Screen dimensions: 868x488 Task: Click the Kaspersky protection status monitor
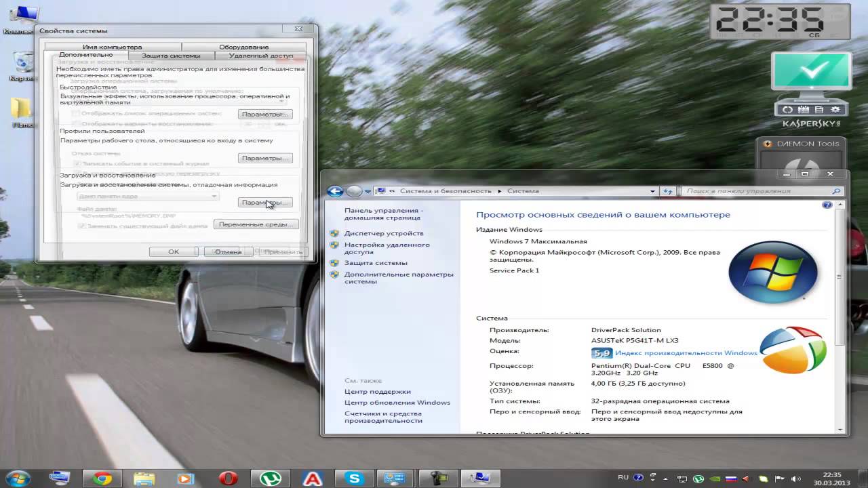pos(811,73)
